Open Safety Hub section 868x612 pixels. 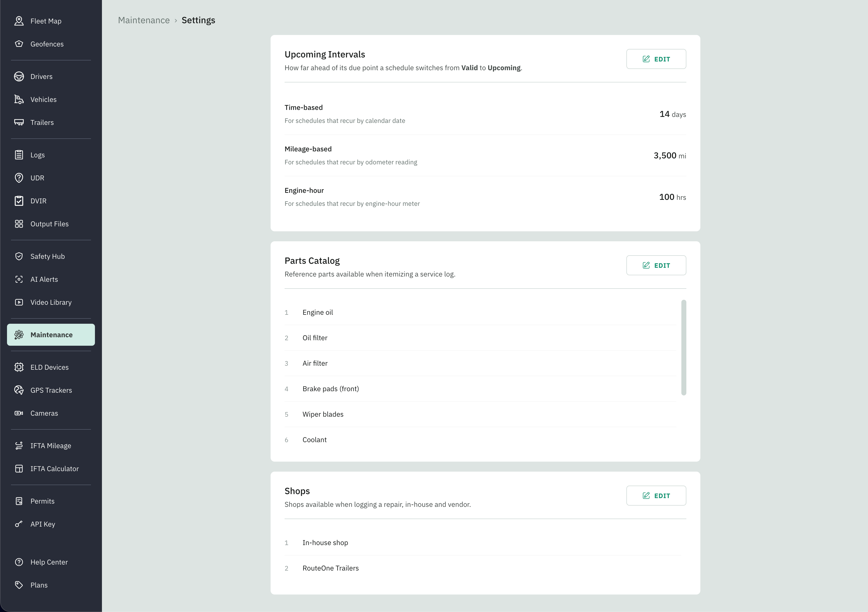(x=51, y=256)
